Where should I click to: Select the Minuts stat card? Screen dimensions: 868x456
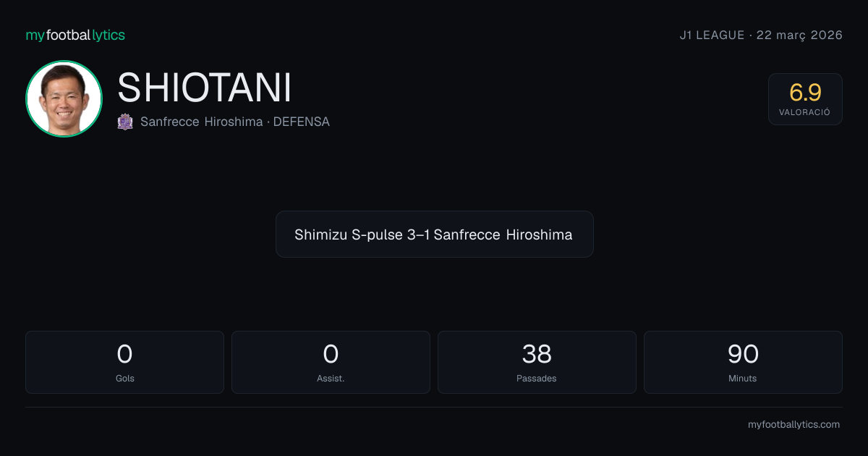(x=743, y=362)
